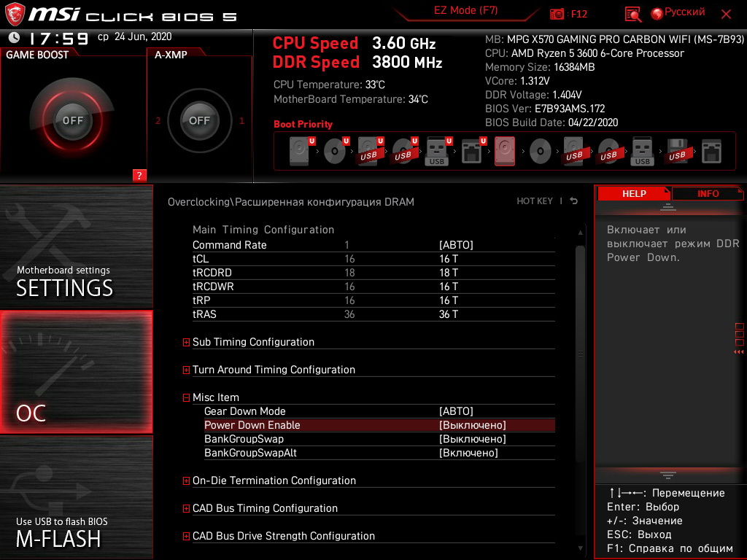Toggle the A-XMP OFF knob
The image size is (747, 560).
(x=199, y=120)
